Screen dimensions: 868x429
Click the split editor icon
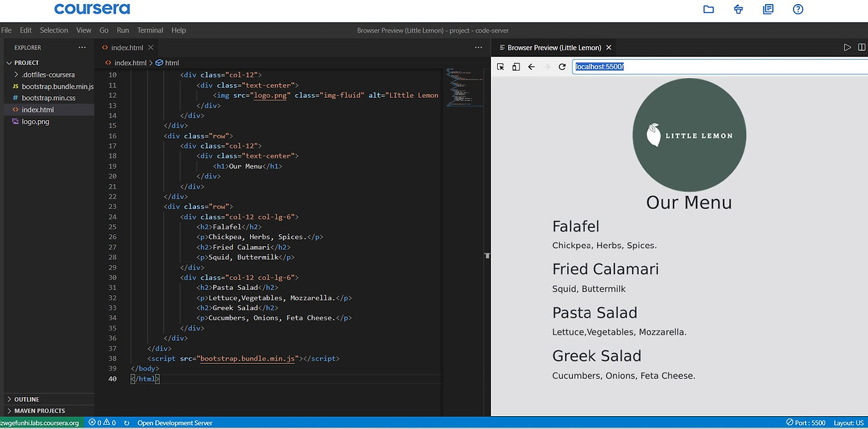[x=862, y=48]
